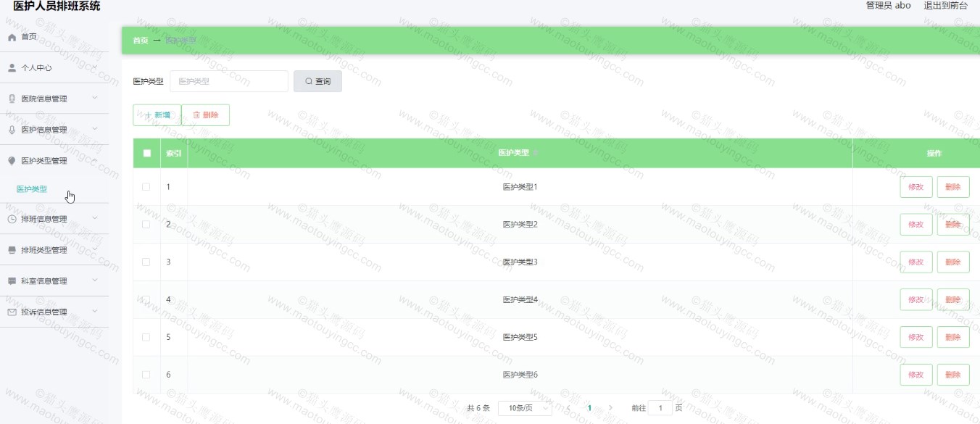Image resolution: width=980 pixels, height=424 pixels.
Task: Expand the 排班信息管理 menu chevron
Action: 95,218
